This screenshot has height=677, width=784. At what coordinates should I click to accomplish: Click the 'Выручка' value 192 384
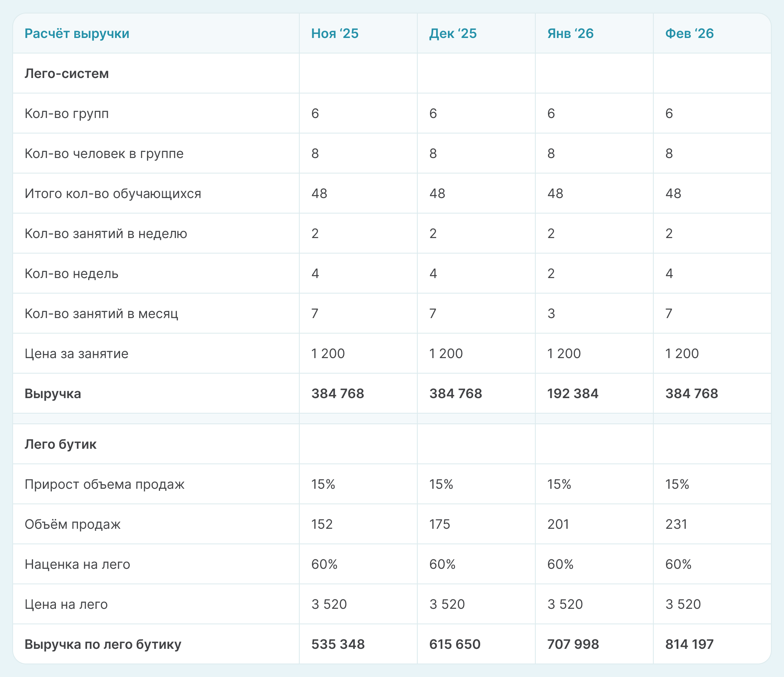click(x=572, y=394)
